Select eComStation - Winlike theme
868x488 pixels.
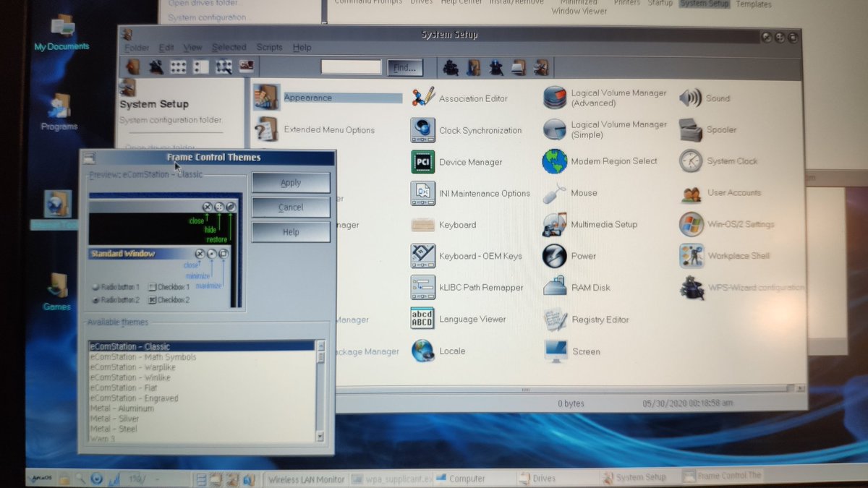click(202, 377)
